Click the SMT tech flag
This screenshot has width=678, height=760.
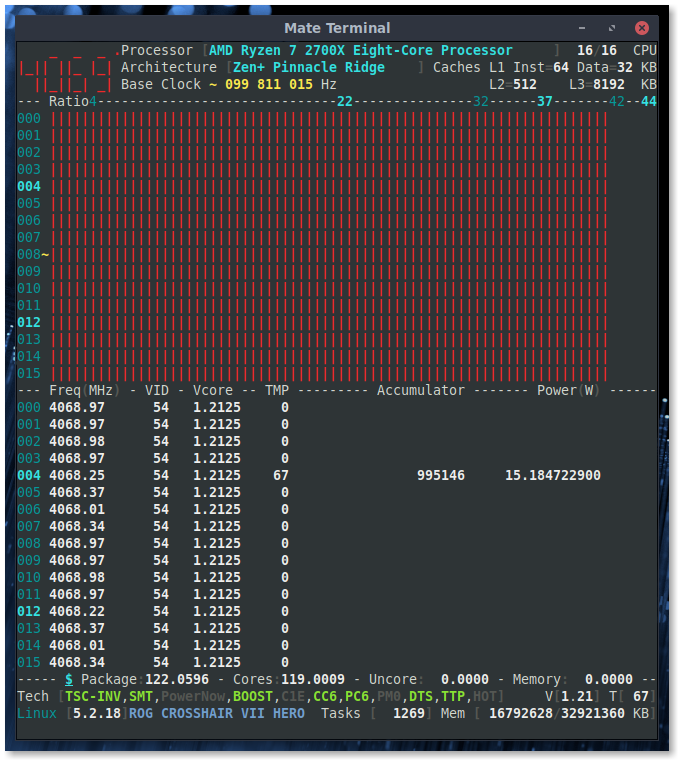tap(141, 697)
